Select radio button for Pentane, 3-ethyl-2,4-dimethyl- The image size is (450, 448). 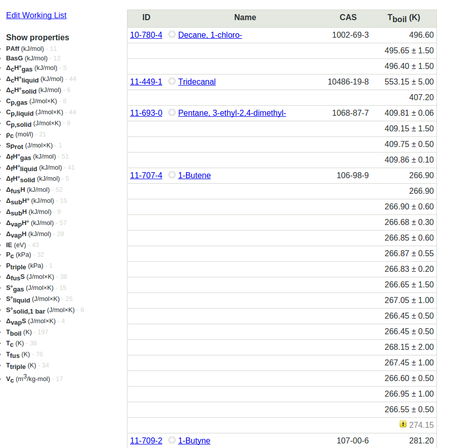(172, 112)
